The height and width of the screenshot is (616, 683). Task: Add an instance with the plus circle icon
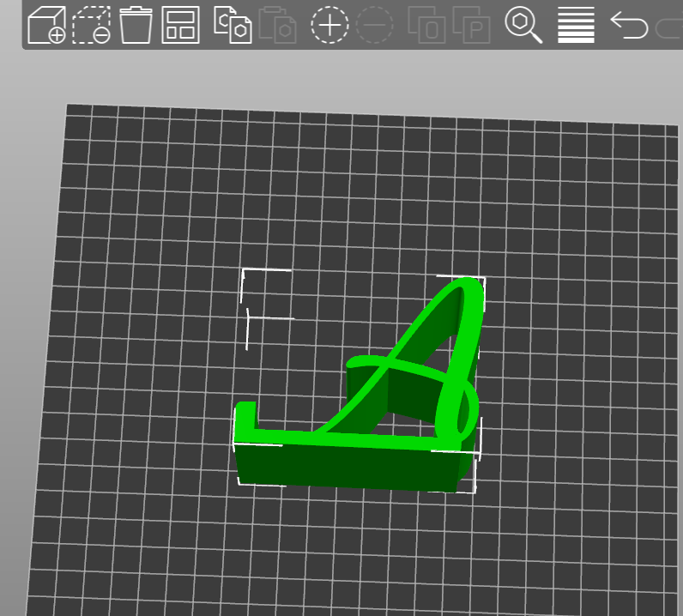point(329,25)
